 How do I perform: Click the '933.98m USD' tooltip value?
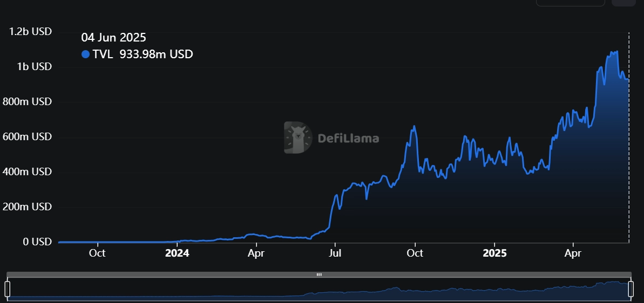click(156, 54)
